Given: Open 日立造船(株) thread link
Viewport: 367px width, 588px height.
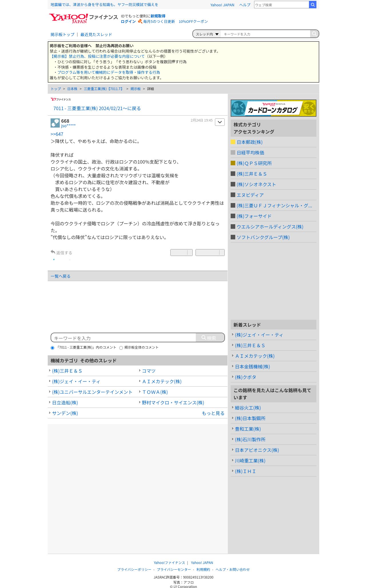Looking at the screenshot, I should pos(65,403).
